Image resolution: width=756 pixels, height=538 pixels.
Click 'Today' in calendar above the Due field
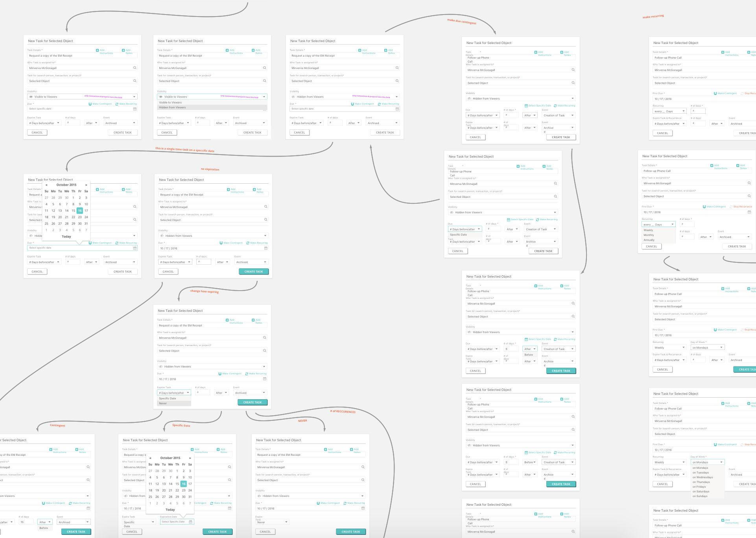(66, 237)
